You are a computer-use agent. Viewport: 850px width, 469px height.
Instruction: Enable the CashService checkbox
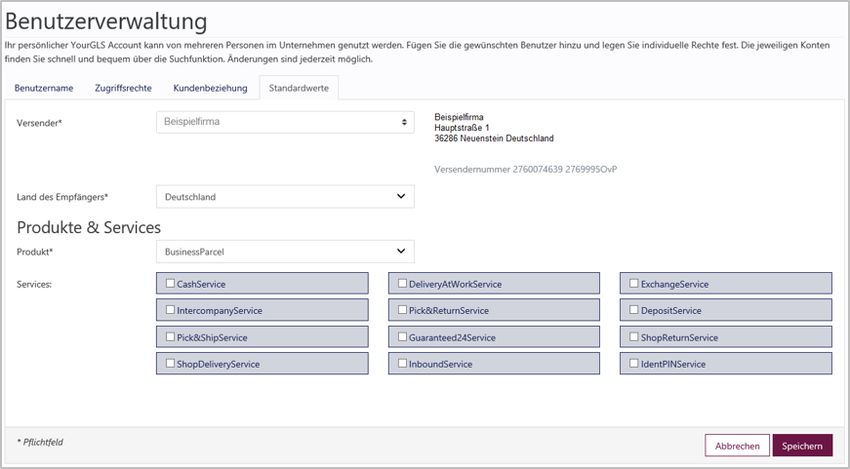170,284
